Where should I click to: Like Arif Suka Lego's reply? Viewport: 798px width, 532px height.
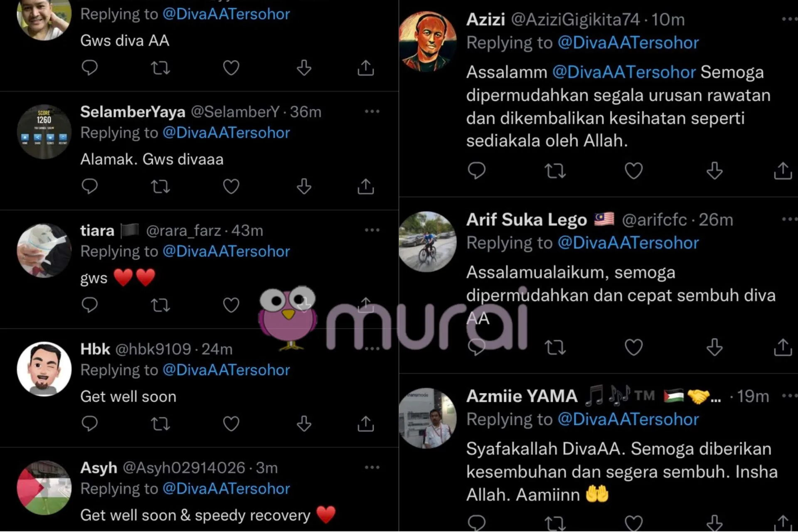(633, 347)
